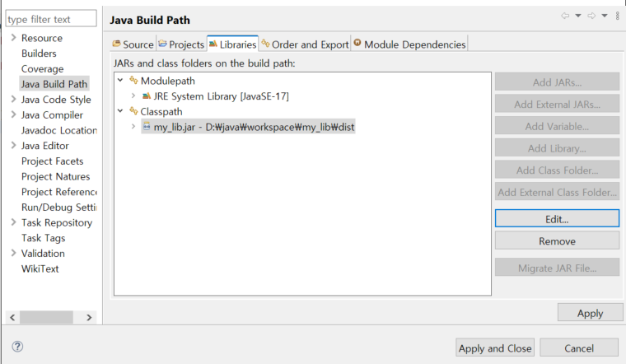The height and width of the screenshot is (364, 626).
Task: Click the Add Variable... button
Action: tap(557, 126)
